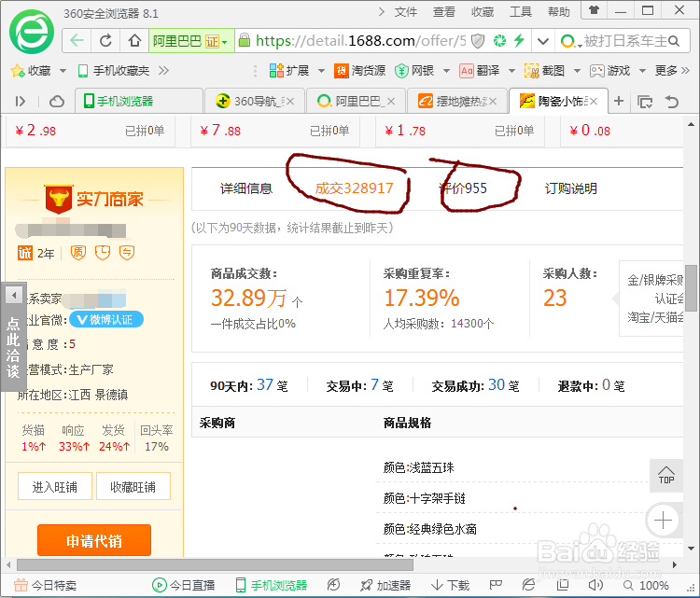Switch to 手机浏览器 tab
Image resolution: width=700 pixels, height=598 pixels.
point(139,102)
